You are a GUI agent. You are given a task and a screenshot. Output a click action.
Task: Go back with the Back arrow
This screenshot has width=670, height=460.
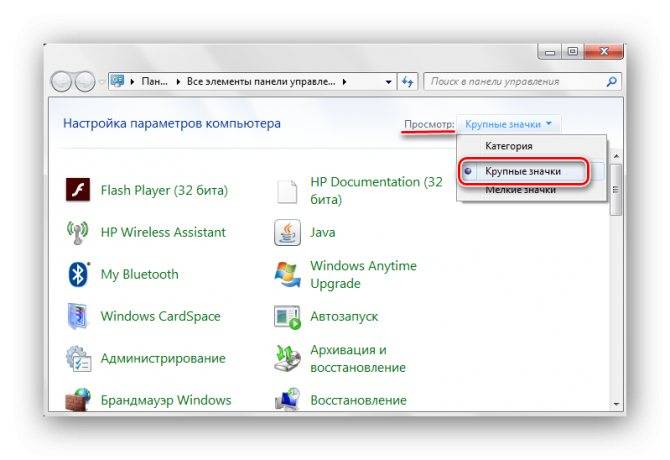pos(62,81)
